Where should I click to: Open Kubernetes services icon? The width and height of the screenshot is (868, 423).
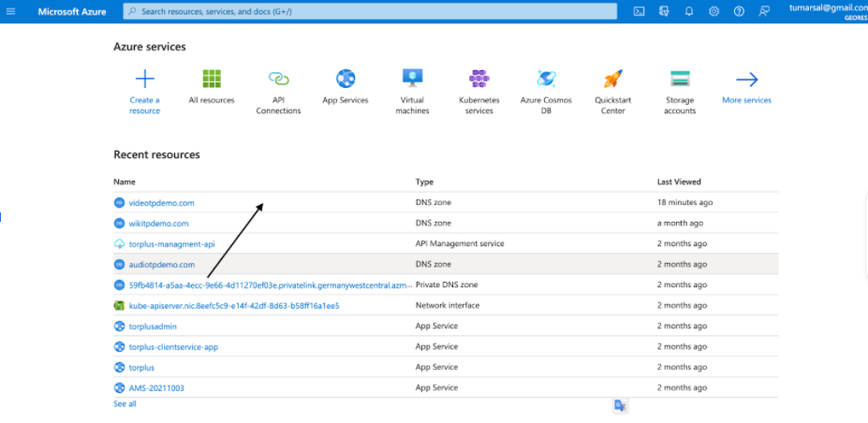pos(479,79)
